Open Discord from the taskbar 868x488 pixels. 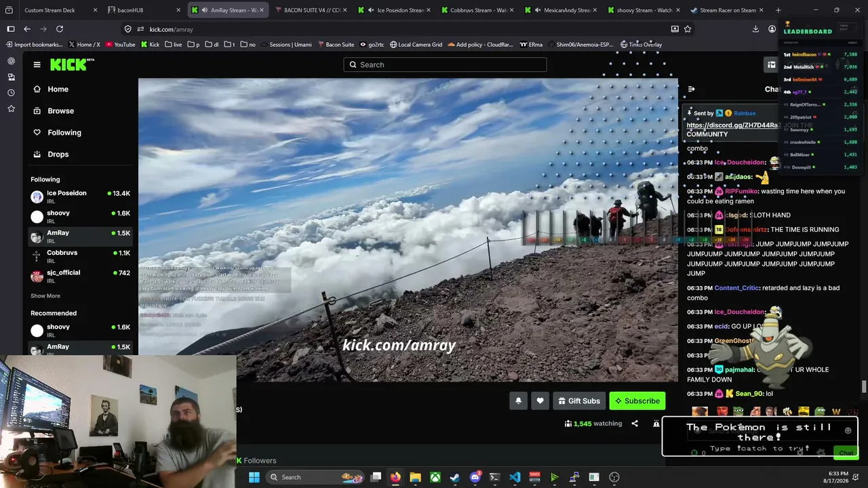(x=475, y=477)
